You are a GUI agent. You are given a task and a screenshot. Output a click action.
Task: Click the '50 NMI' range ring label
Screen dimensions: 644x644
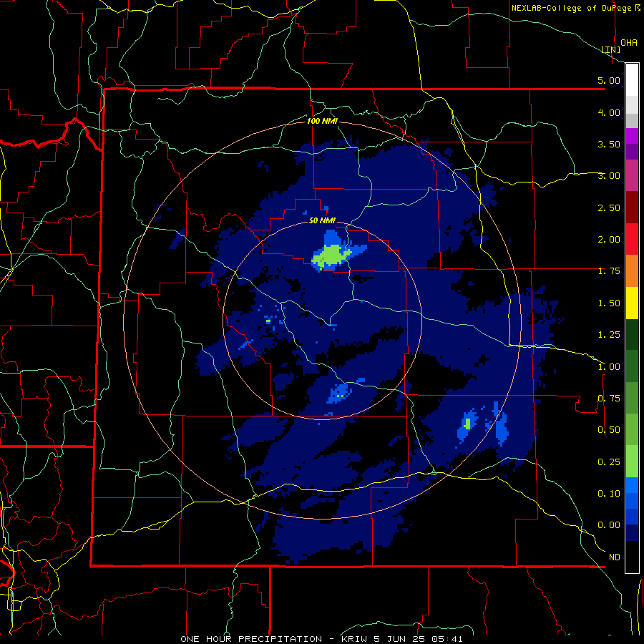click(322, 221)
